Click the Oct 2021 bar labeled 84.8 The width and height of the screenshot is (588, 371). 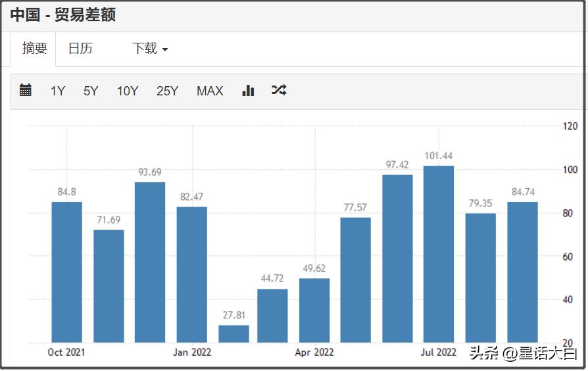pyautogui.click(x=67, y=272)
